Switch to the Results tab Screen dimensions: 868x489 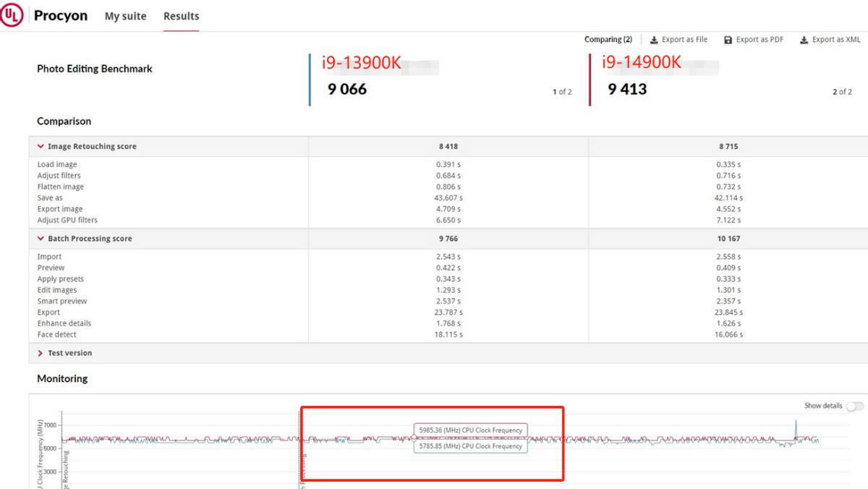[x=181, y=16]
